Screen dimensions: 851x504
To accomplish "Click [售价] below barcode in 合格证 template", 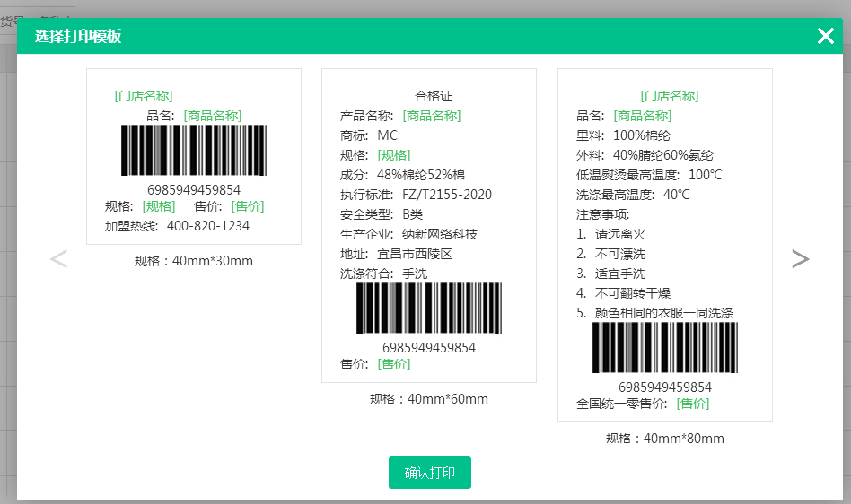I will tap(394, 364).
